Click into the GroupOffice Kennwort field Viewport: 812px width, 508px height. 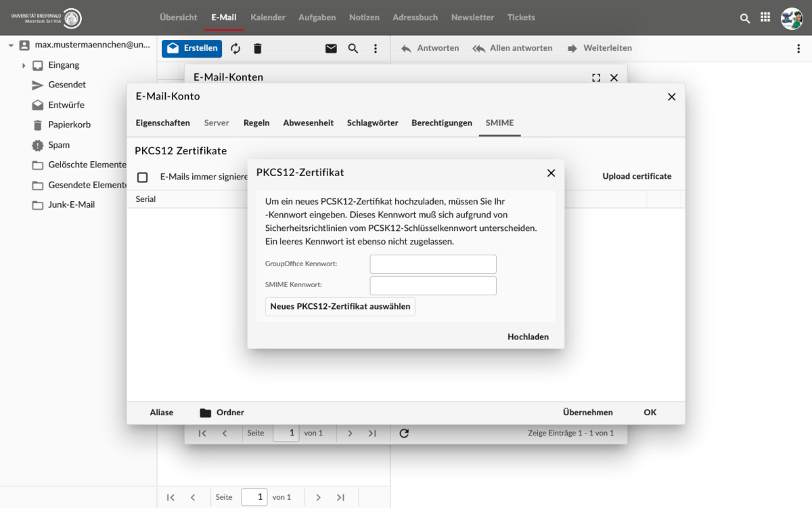click(433, 264)
